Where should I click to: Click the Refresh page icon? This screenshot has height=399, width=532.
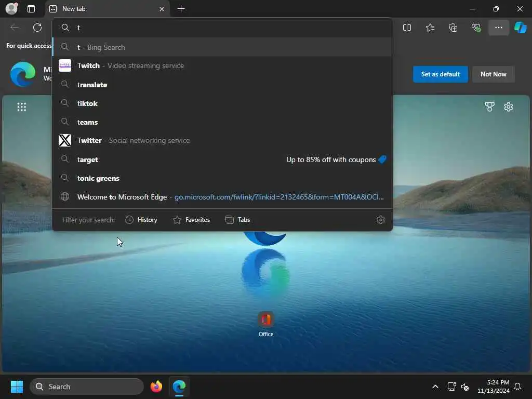(37, 28)
